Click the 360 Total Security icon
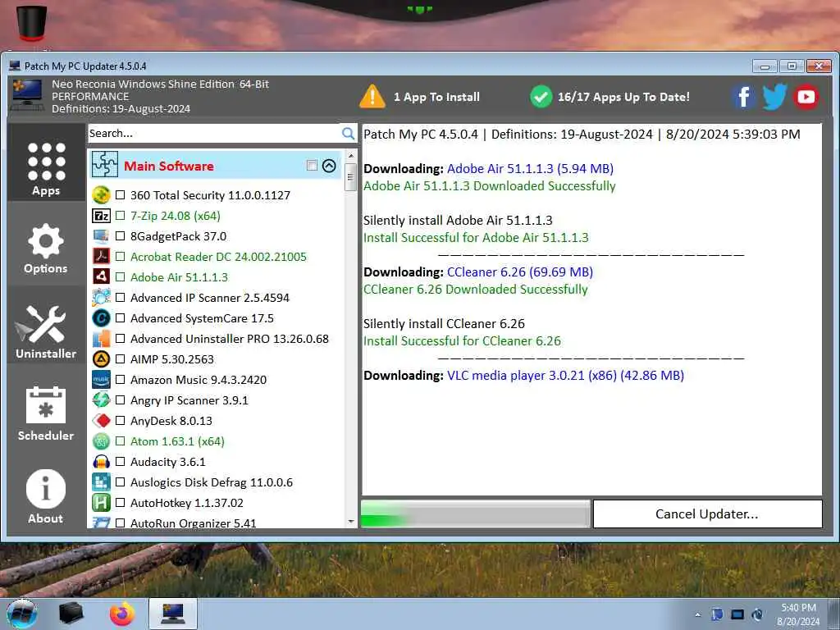Image resolution: width=840 pixels, height=630 pixels. pyautogui.click(x=101, y=195)
